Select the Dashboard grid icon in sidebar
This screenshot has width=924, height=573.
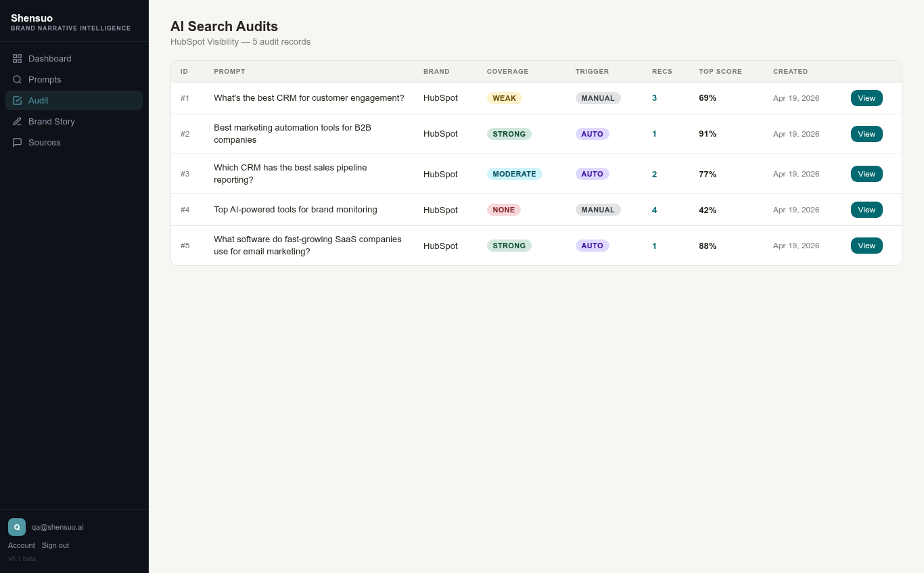click(x=17, y=58)
